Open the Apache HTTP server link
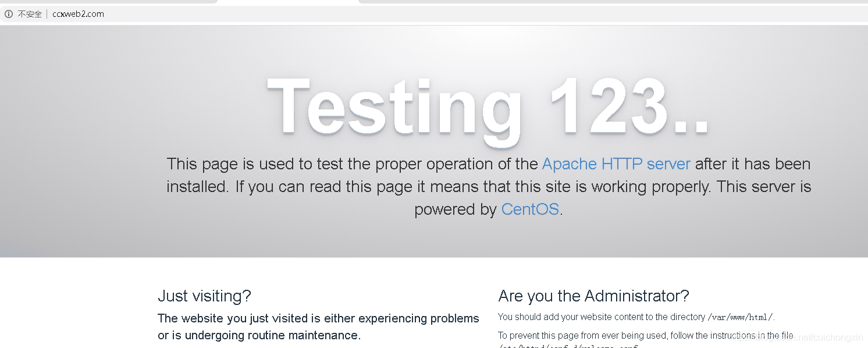Image resolution: width=868 pixels, height=348 pixels. coord(616,164)
